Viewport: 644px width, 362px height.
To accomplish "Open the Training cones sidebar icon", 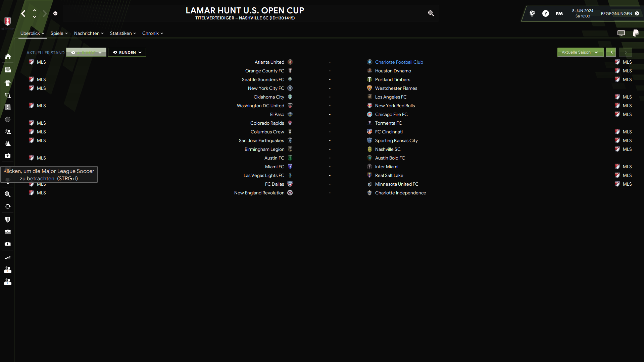I will coord(8,143).
